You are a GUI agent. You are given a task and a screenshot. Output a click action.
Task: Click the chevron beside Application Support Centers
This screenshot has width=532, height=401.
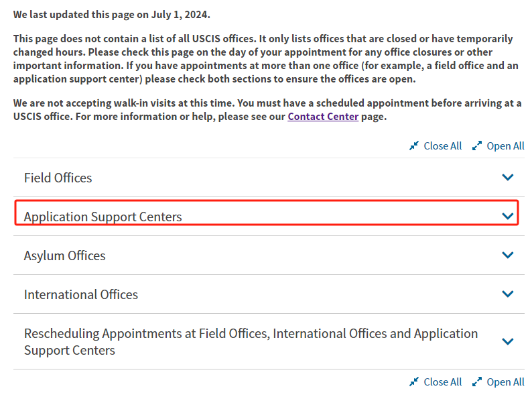pyautogui.click(x=508, y=216)
